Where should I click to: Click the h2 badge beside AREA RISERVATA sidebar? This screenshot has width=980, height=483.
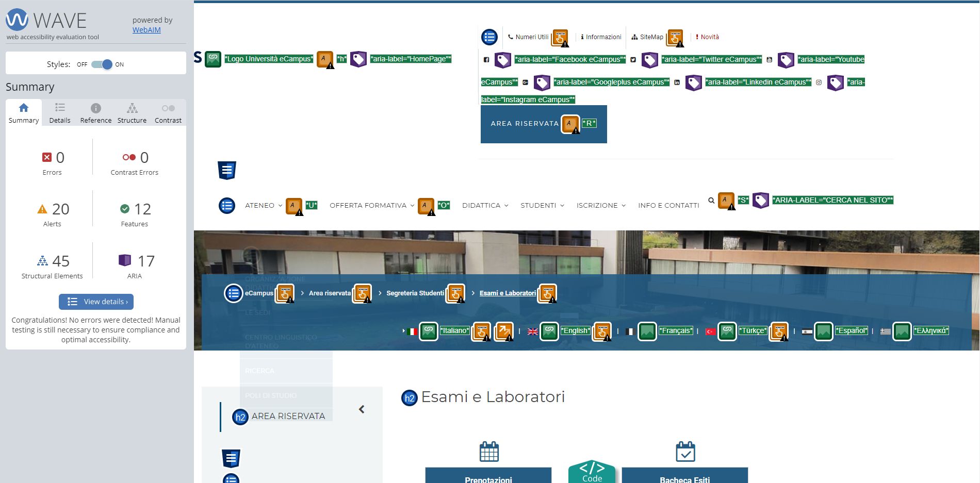tap(240, 417)
